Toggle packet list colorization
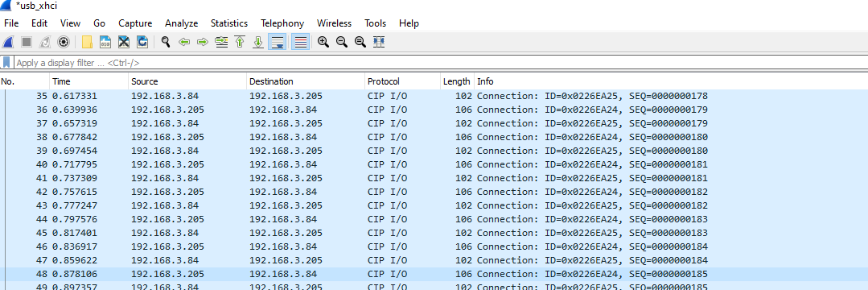This screenshot has height=290, width=868. (x=300, y=42)
